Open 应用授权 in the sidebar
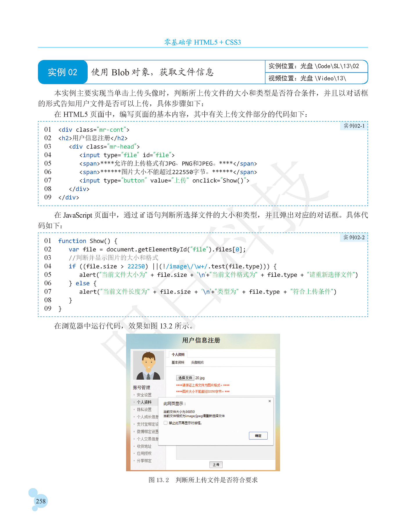 [144, 453]
